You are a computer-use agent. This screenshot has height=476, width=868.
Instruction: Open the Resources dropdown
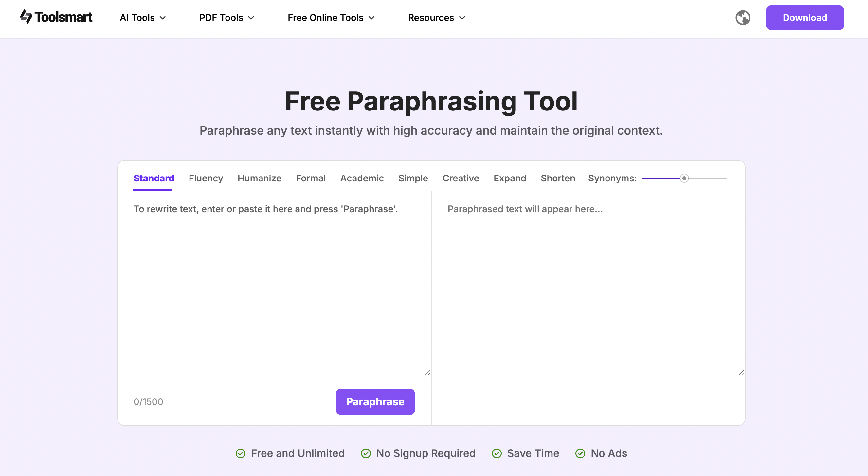pyautogui.click(x=436, y=18)
